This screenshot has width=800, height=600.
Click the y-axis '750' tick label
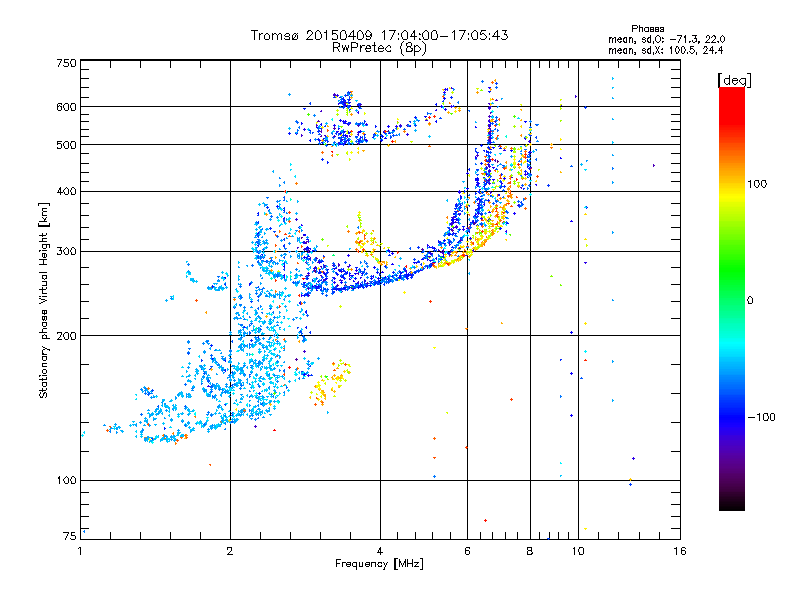(66, 63)
